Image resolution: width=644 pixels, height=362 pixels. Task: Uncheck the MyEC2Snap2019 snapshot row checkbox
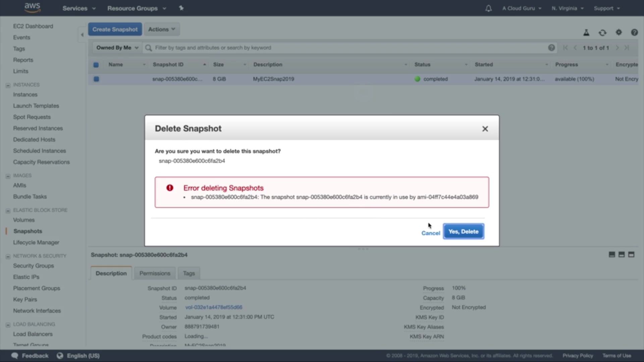click(96, 79)
